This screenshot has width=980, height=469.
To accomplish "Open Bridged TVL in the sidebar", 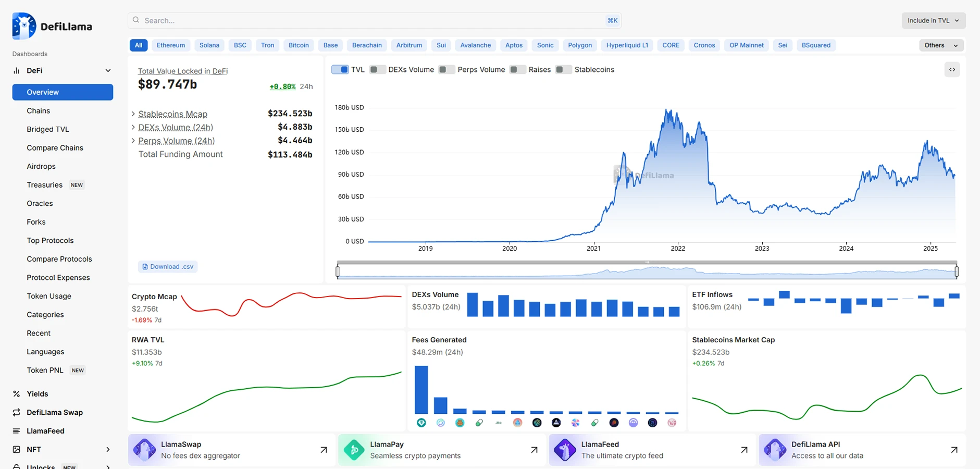I will (x=48, y=129).
